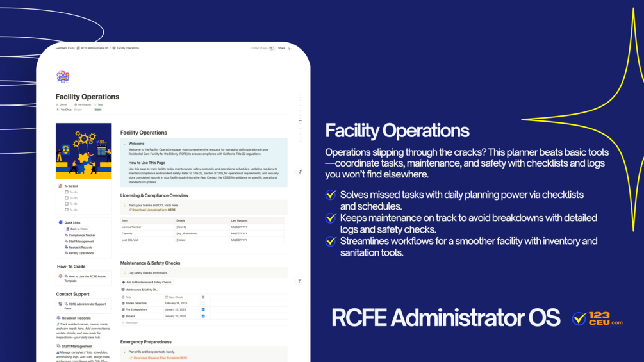The width and height of the screenshot is (644, 362).
Task: Click the Quick Links callout icon
Action: pos(60,222)
